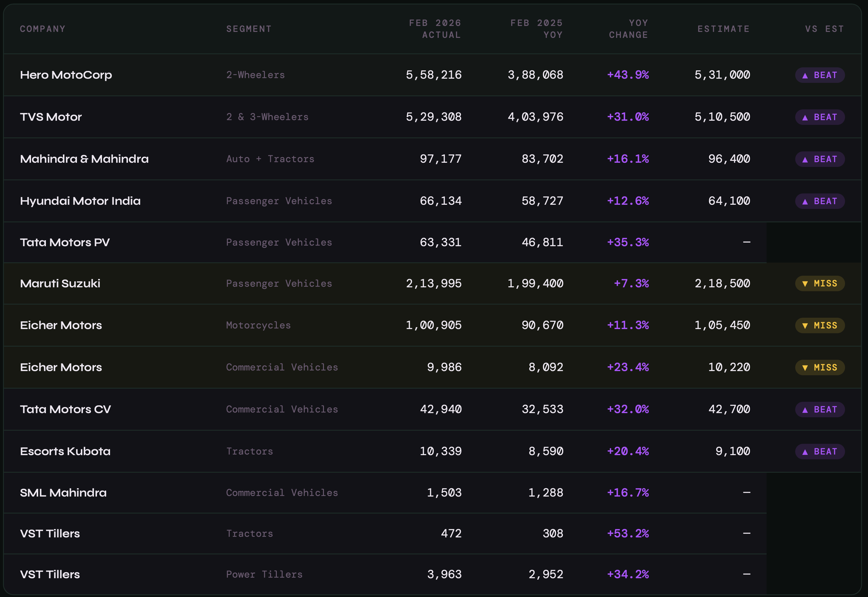Image resolution: width=868 pixels, height=597 pixels.
Task: Click Tata Motors CV BEAT badge
Action: (819, 410)
